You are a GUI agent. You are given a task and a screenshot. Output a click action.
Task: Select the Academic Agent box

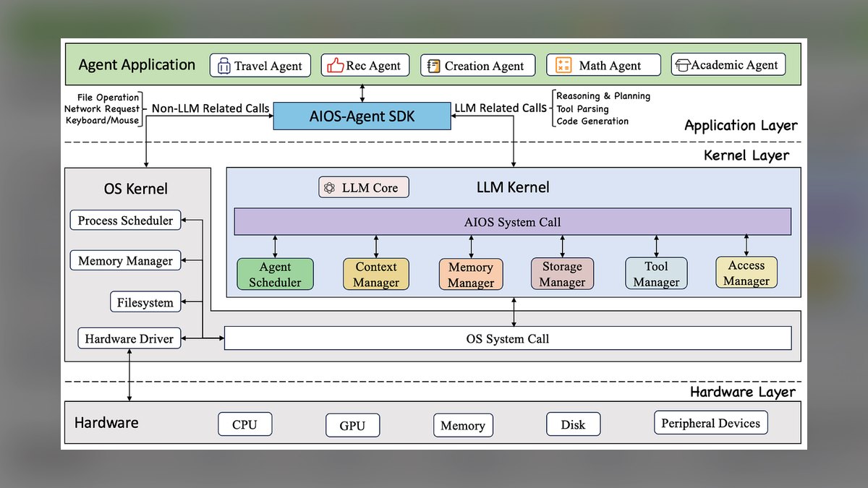pos(728,64)
